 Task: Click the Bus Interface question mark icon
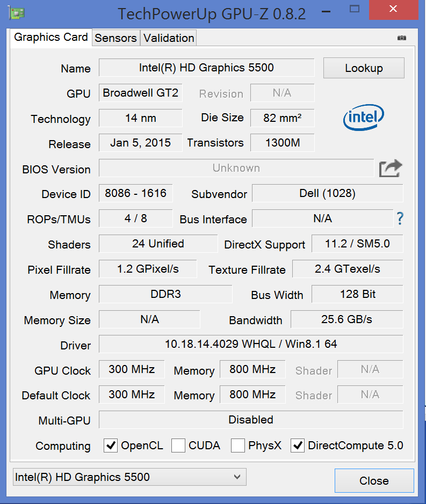click(400, 218)
